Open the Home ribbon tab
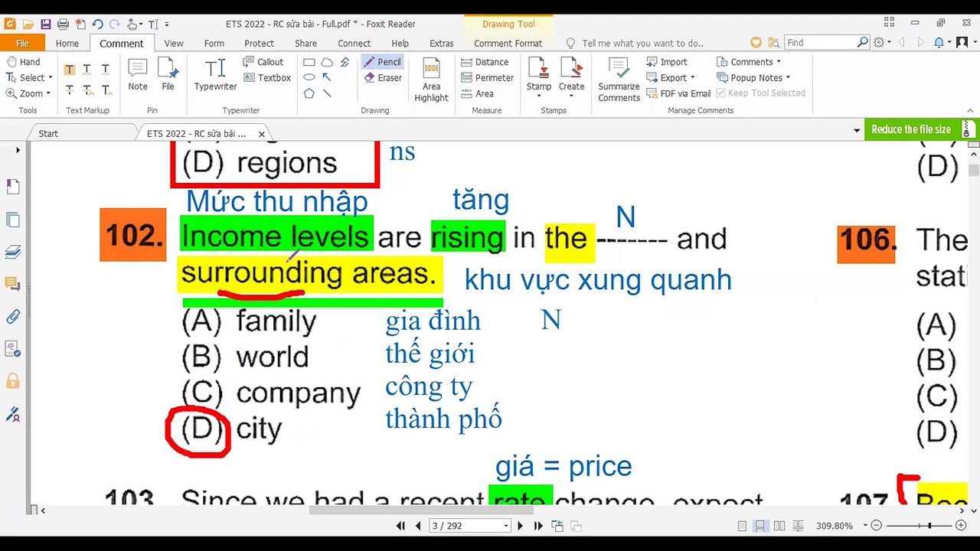980x551 pixels. pyautogui.click(x=67, y=44)
